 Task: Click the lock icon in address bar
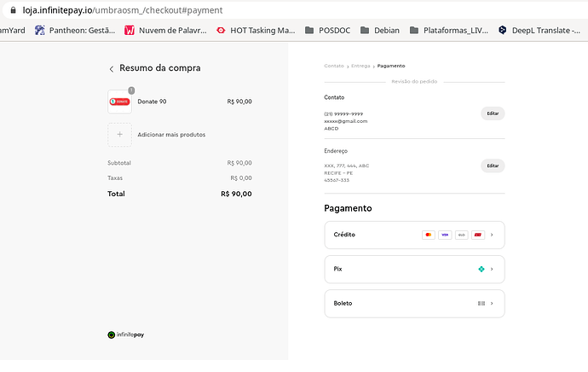(x=13, y=10)
